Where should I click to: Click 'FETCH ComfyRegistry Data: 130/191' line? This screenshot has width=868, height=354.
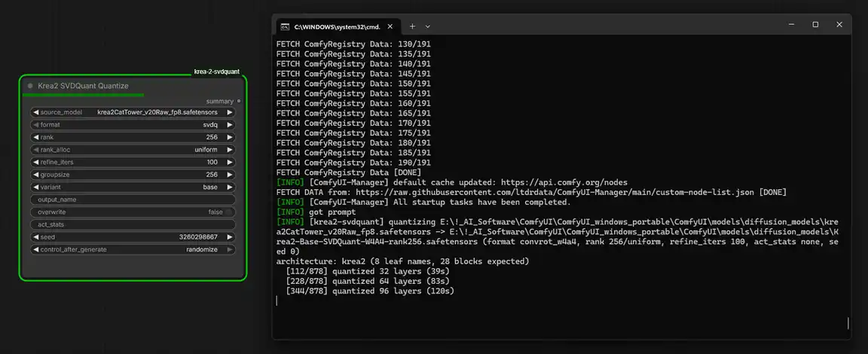[x=353, y=44]
